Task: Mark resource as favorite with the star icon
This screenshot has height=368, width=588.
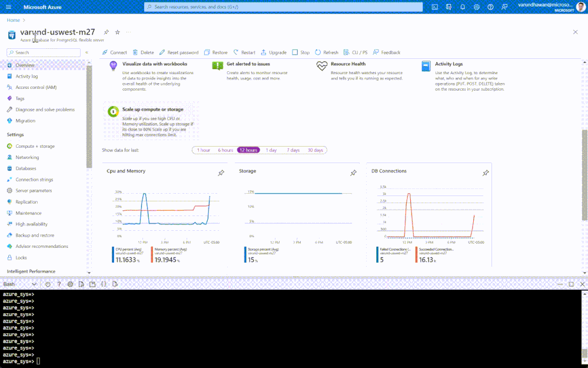Action: 117,32
